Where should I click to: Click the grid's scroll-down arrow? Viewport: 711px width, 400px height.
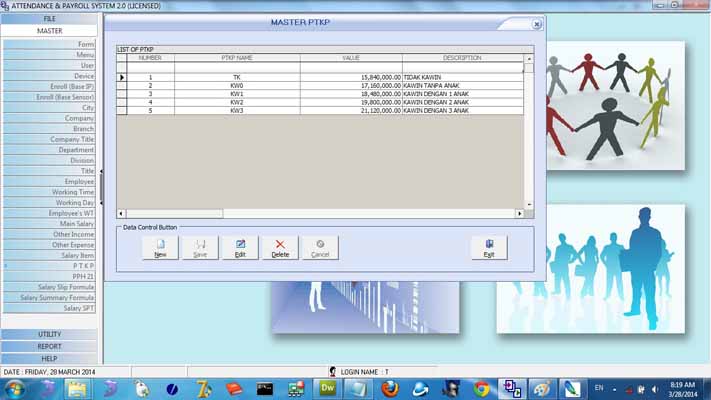tap(529, 205)
